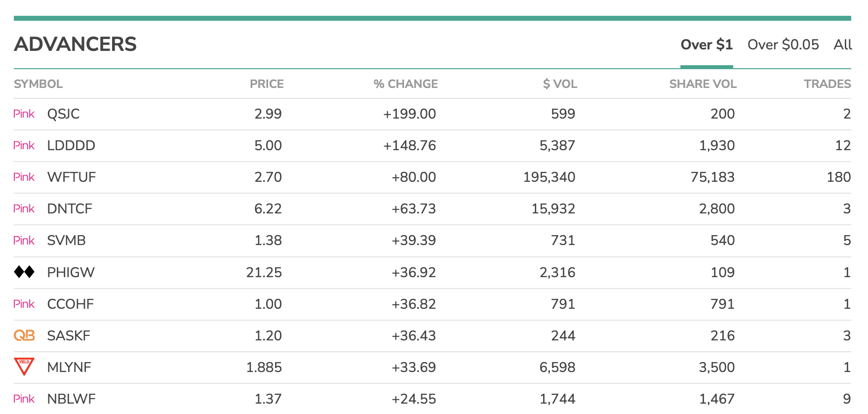Click the 1.885 price value
Image resolution: width=868 pixels, height=414 pixels.
[264, 367]
